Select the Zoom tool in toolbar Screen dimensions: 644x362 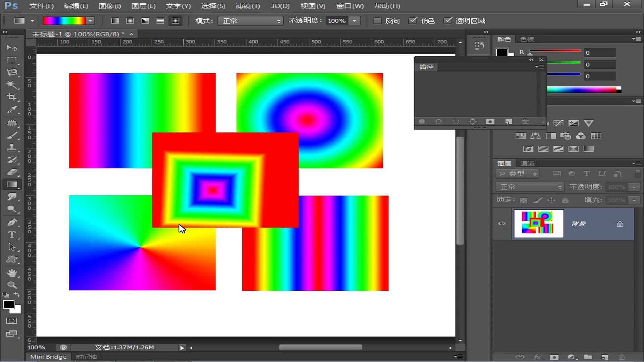coord(12,285)
